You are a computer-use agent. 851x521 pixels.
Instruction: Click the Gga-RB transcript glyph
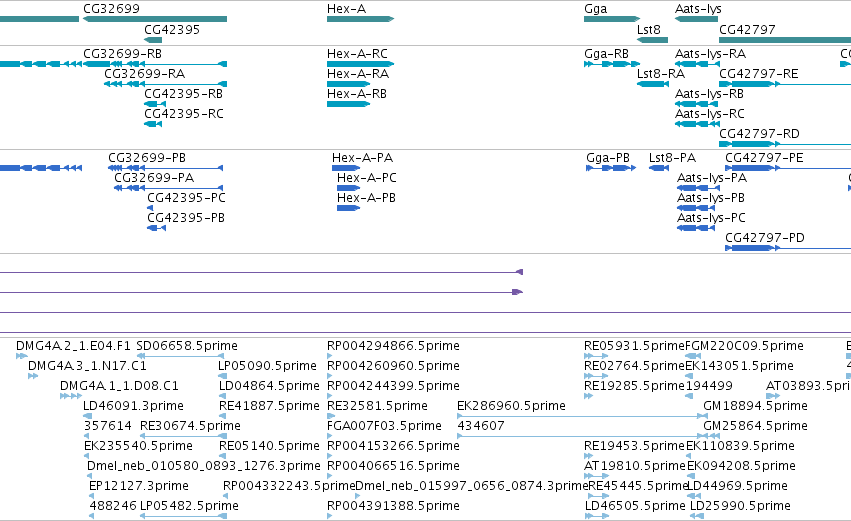point(612,64)
